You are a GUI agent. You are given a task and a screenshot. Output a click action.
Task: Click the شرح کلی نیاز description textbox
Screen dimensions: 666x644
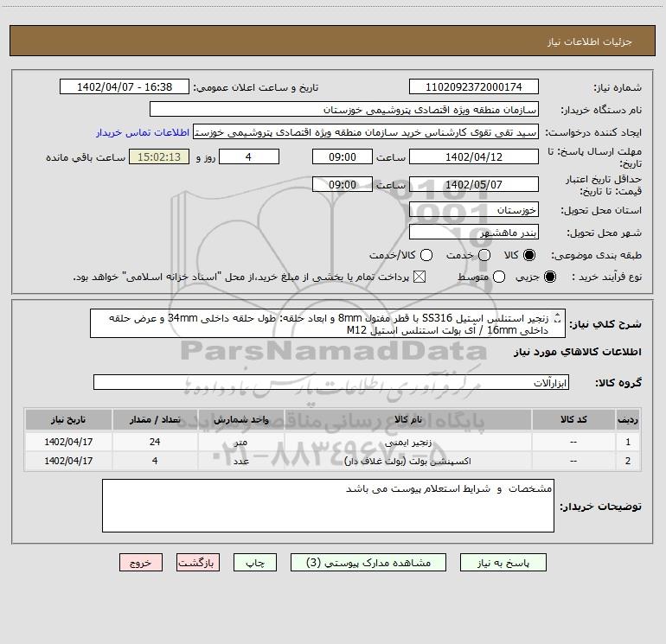pyautogui.click(x=328, y=324)
